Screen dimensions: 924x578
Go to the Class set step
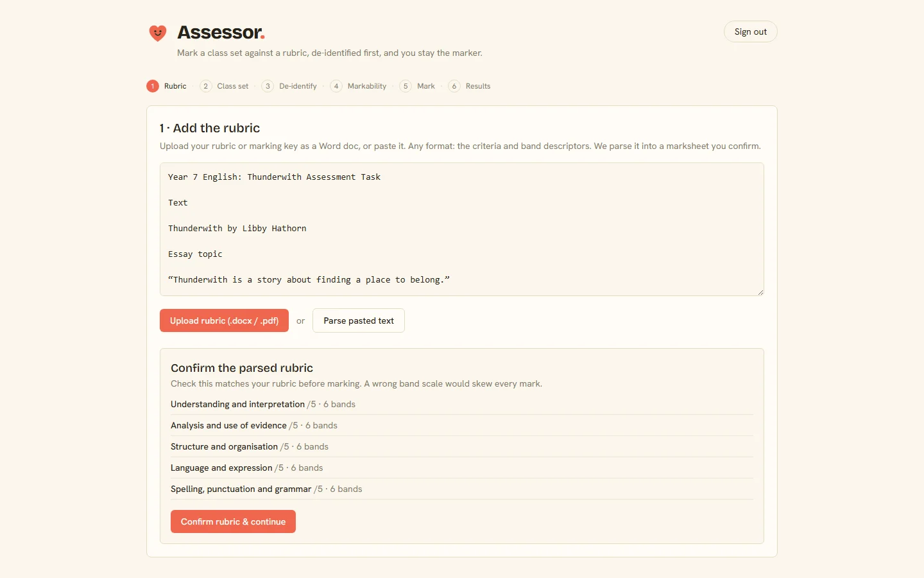(x=224, y=86)
